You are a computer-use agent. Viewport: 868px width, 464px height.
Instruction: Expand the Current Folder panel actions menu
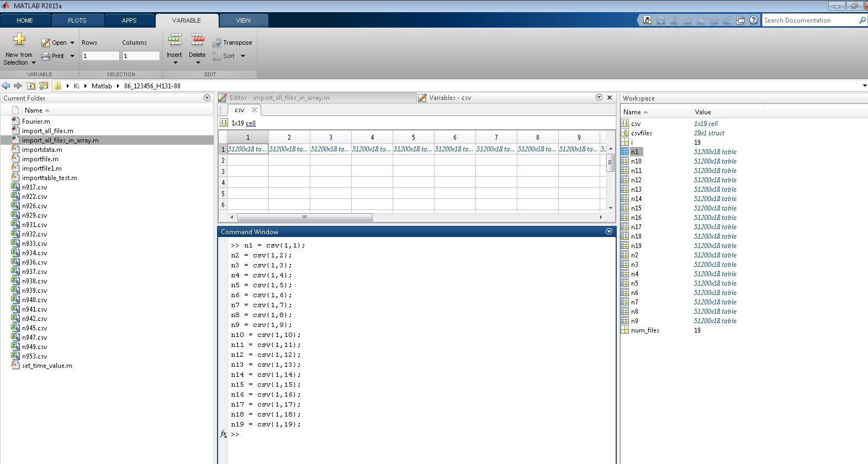207,98
